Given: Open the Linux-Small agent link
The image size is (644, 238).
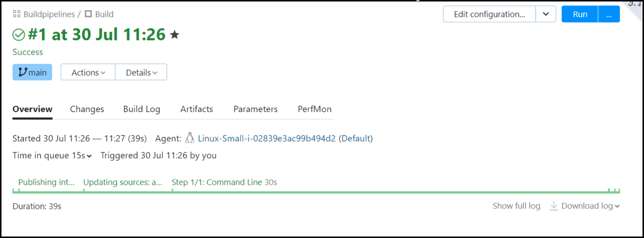Looking at the screenshot, I should tap(267, 138).
